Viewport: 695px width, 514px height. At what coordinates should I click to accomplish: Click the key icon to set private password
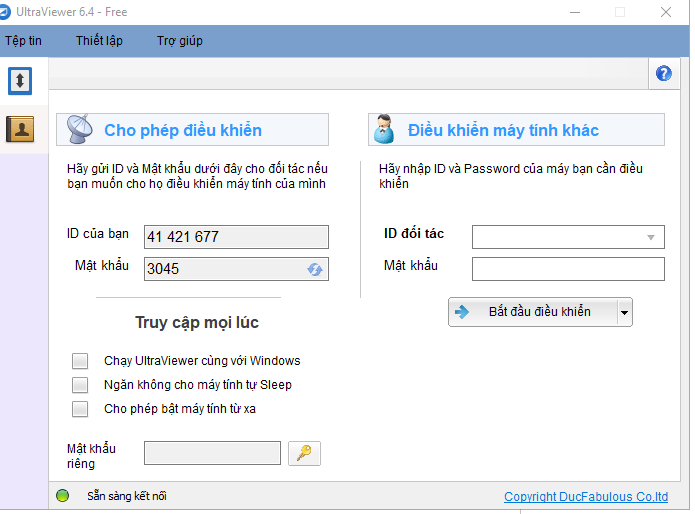point(304,453)
